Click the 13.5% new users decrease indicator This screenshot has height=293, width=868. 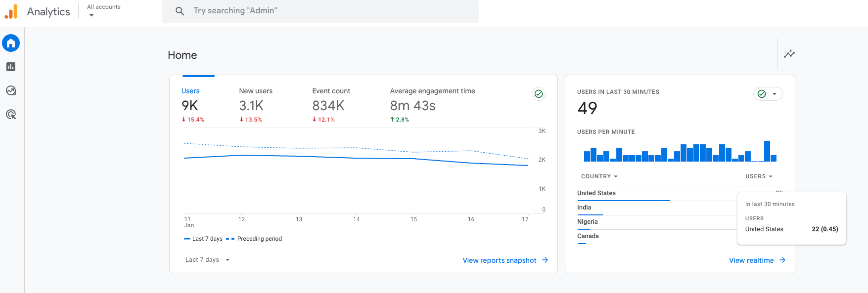[x=250, y=119]
